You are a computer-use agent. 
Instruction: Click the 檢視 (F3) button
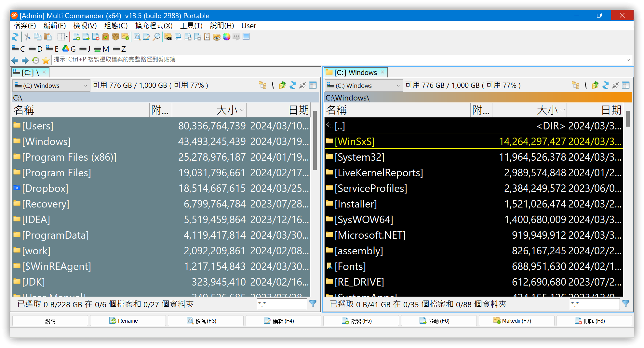(x=206, y=321)
